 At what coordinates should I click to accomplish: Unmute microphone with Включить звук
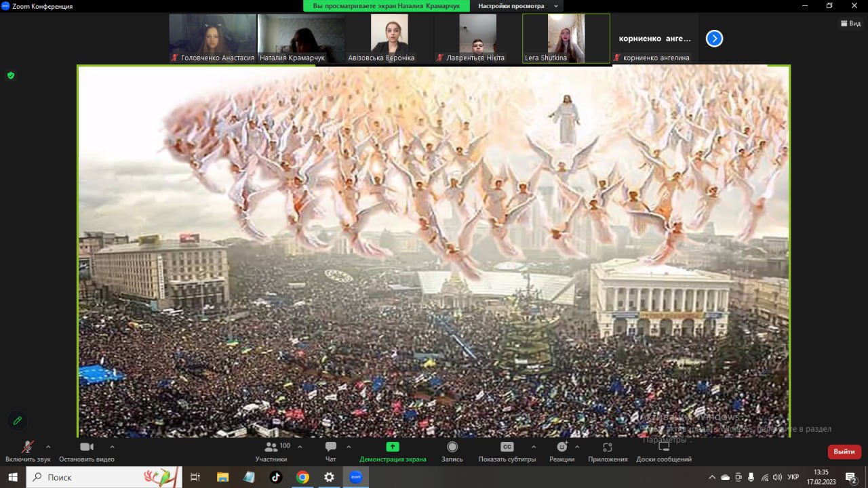(28, 451)
